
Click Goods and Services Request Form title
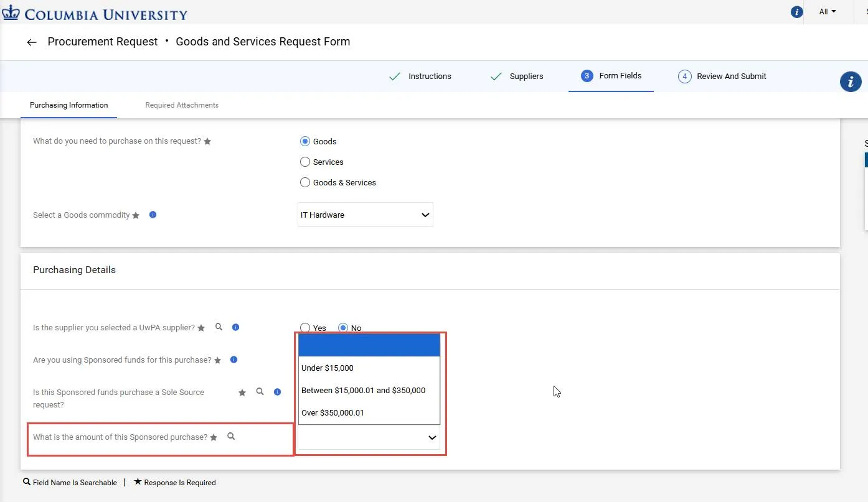(263, 42)
